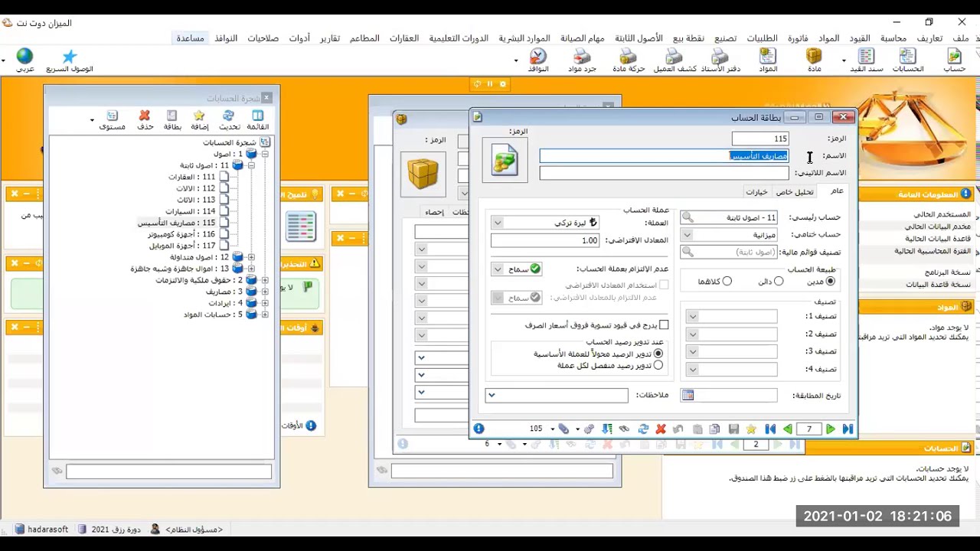This screenshot has height=551, width=980.
Task: Switch to عام tab in account card
Action: 837,191
